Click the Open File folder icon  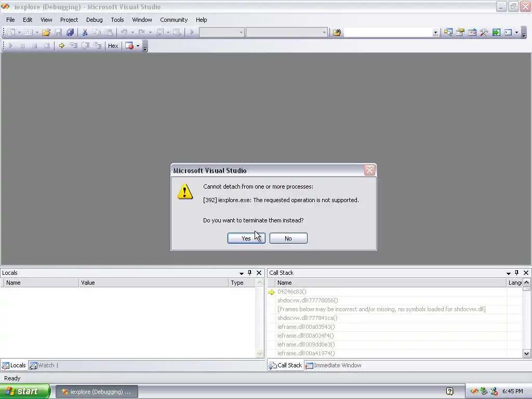click(46, 32)
